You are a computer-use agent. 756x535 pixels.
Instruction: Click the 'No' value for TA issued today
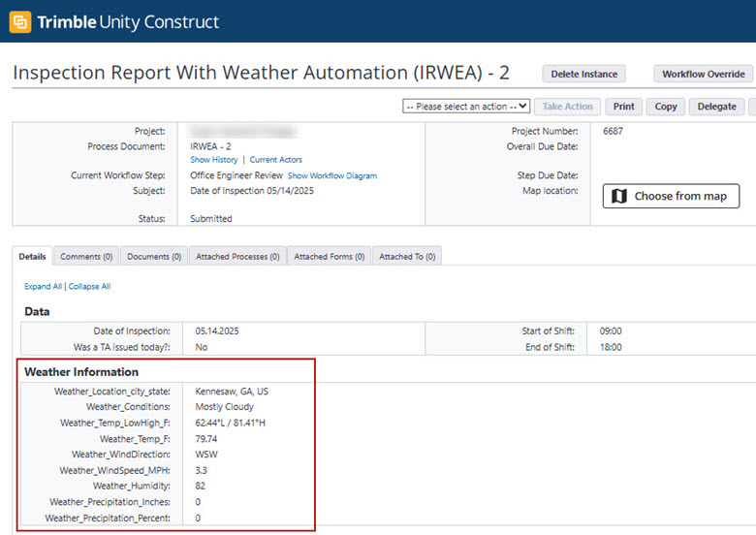coord(201,347)
